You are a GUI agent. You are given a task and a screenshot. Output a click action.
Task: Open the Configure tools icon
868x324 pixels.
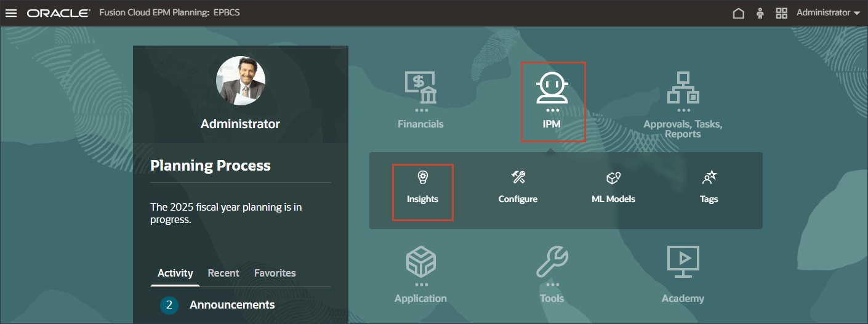point(518,178)
